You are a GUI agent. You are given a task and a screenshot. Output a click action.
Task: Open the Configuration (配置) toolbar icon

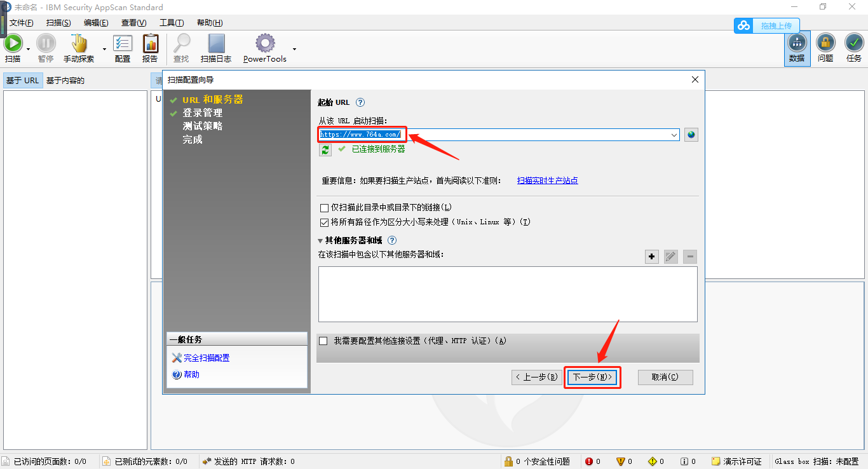(123, 43)
